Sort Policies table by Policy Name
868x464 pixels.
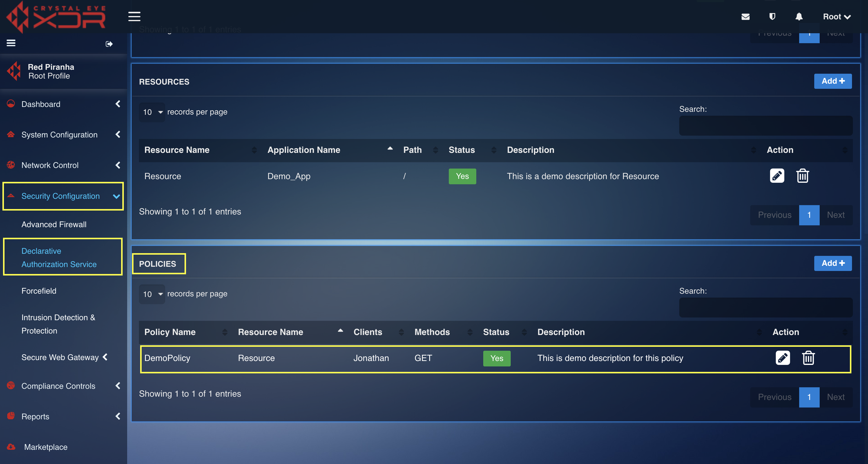[186, 332]
